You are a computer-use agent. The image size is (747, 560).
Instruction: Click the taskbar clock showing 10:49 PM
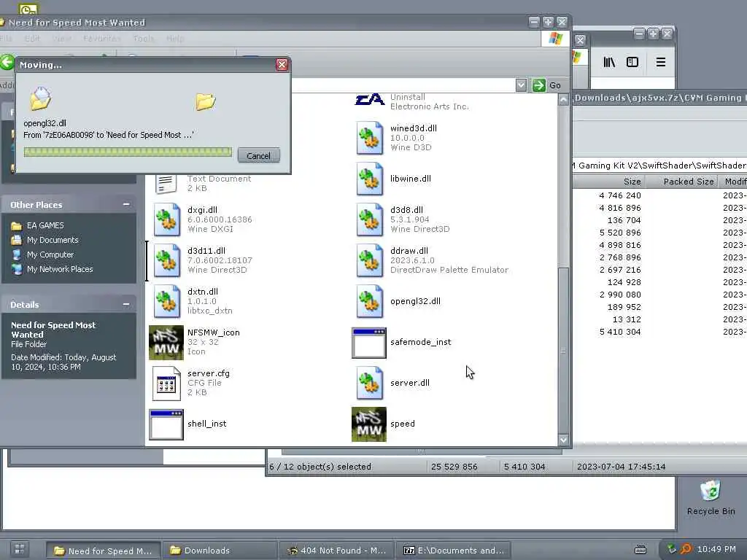716,549
